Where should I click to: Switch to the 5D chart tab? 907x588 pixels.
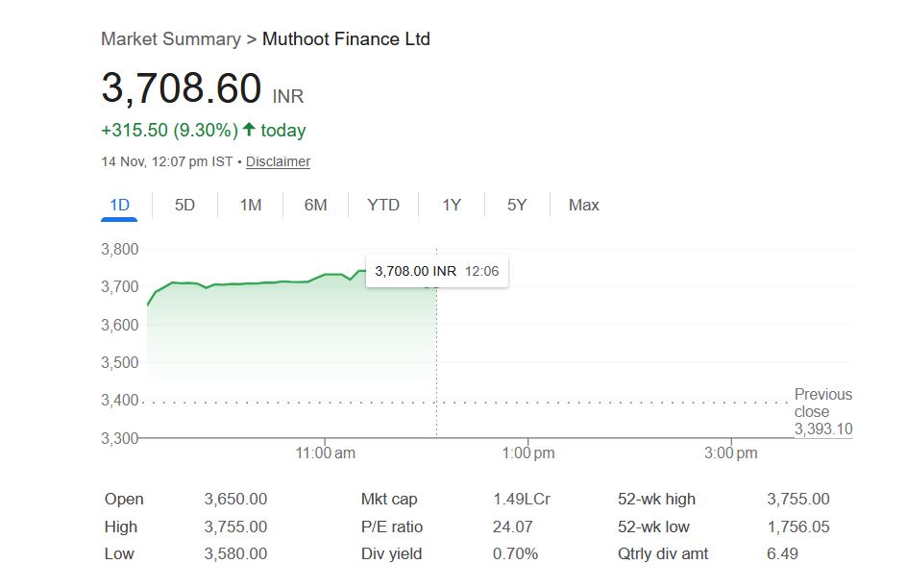click(x=184, y=205)
